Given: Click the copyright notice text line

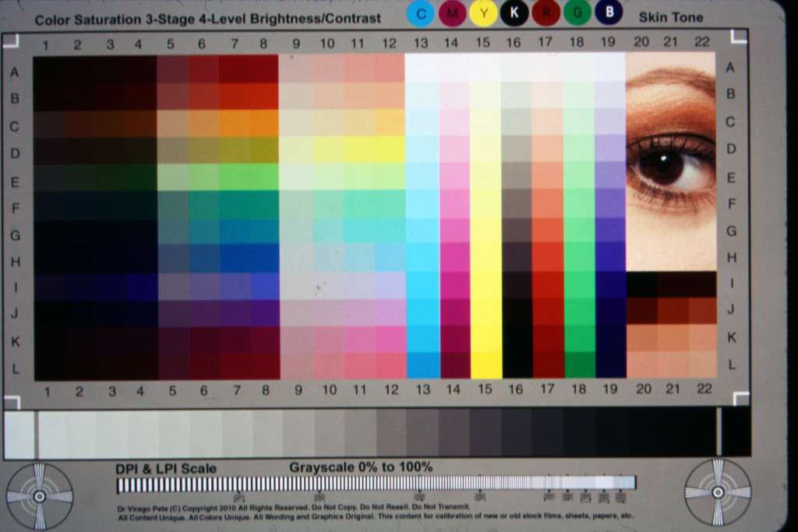Looking at the screenshot, I should point(294,507).
